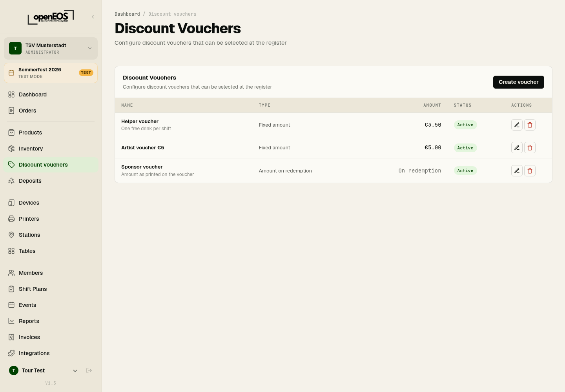Click the €3.50 amount cell

[x=433, y=125]
